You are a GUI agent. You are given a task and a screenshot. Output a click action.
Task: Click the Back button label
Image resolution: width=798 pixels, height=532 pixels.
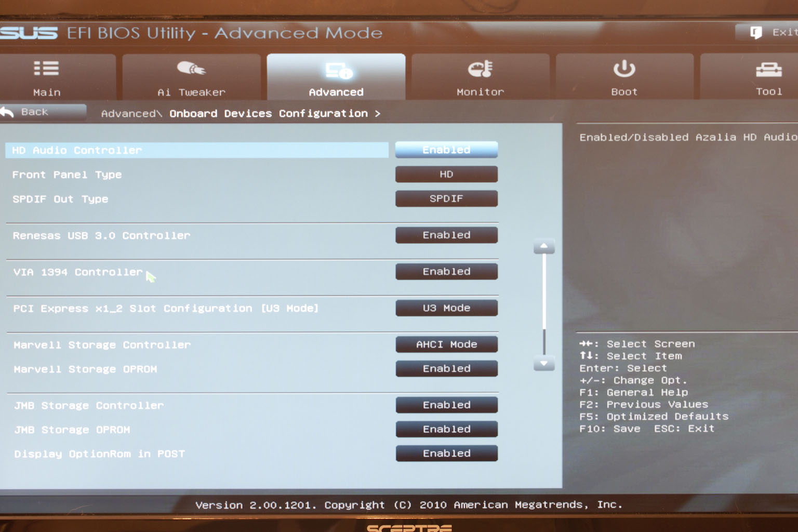click(x=34, y=112)
